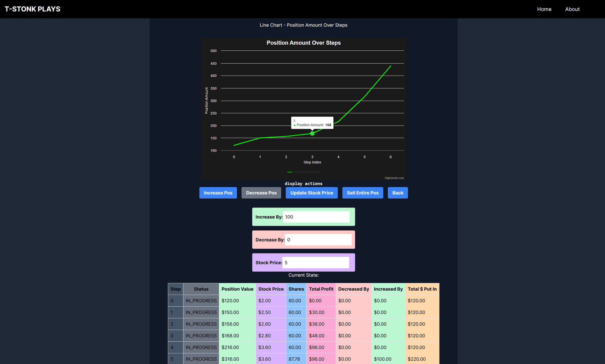Screen dimensions: 605x364
Task: Click the Back button
Action: 398,193
